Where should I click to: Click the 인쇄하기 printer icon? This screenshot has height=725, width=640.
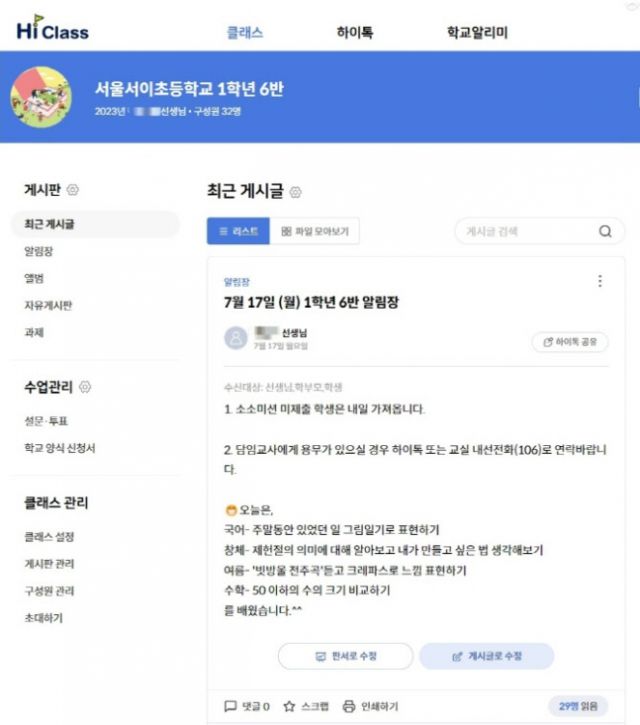349,706
